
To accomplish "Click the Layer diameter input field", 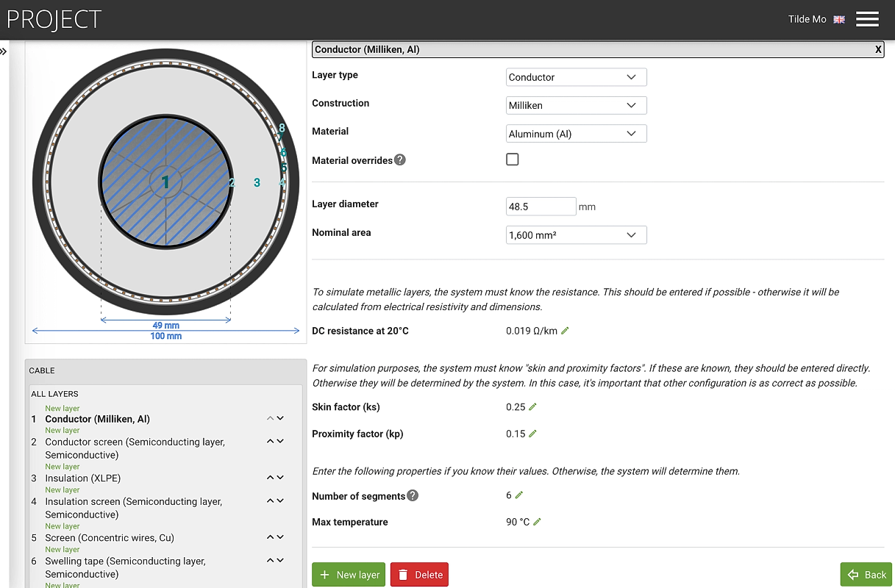I will tap(541, 207).
